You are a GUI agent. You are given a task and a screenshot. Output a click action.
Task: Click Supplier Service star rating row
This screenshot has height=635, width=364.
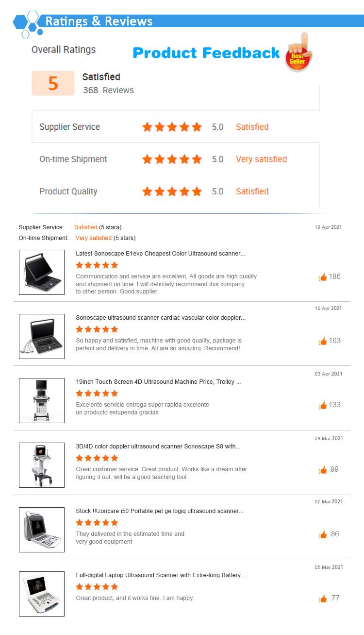tap(176, 127)
